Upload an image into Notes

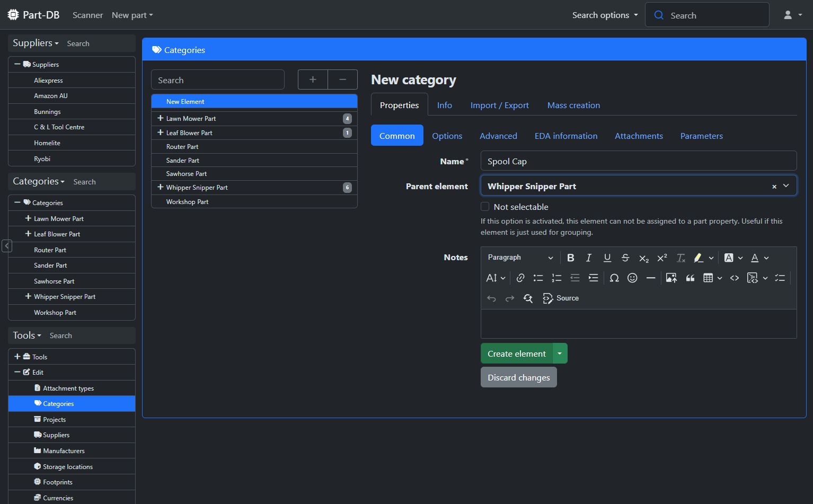point(671,278)
